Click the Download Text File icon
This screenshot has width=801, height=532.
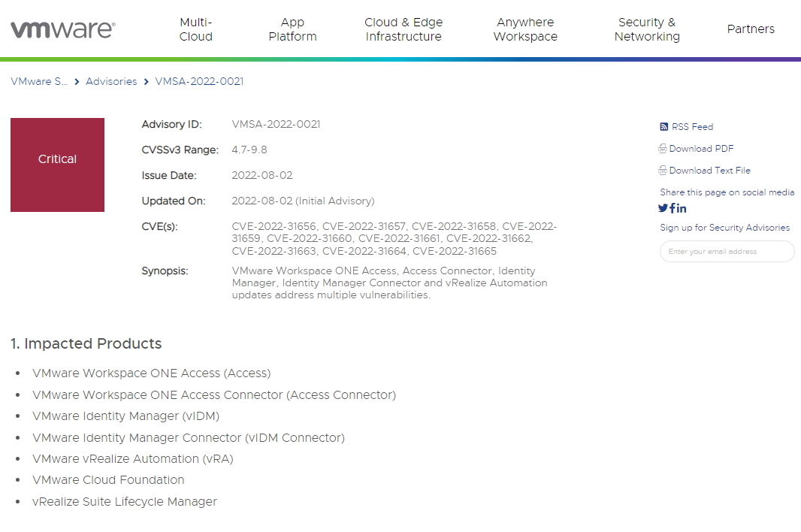663,171
